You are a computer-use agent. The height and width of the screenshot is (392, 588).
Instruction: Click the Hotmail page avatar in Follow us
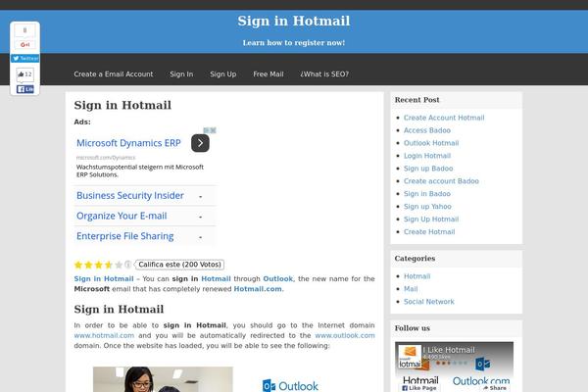click(410, 357)
